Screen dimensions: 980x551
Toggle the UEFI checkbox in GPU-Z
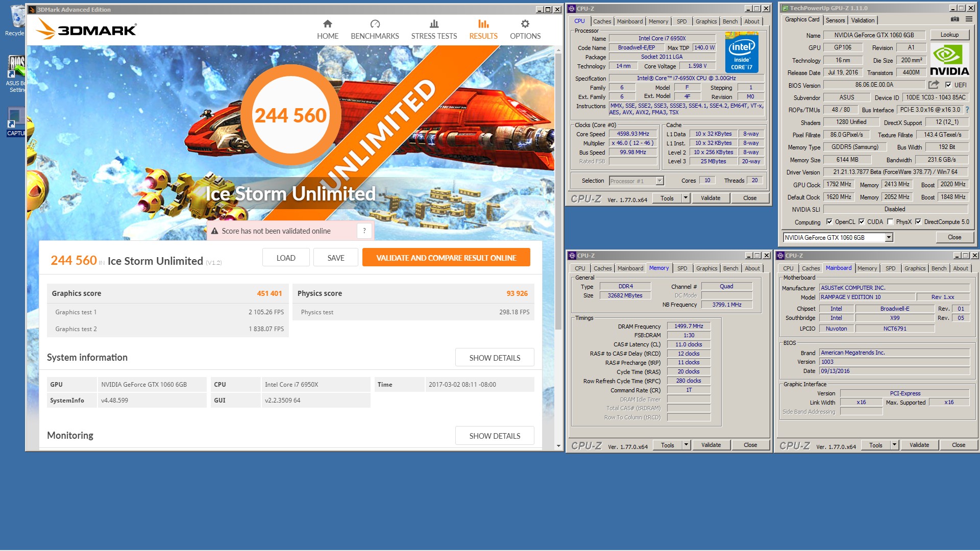(948, 85)
